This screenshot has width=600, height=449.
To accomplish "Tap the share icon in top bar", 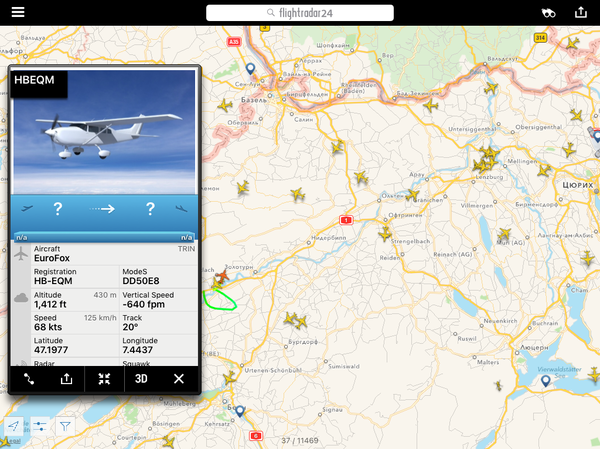I will (580, 12).
